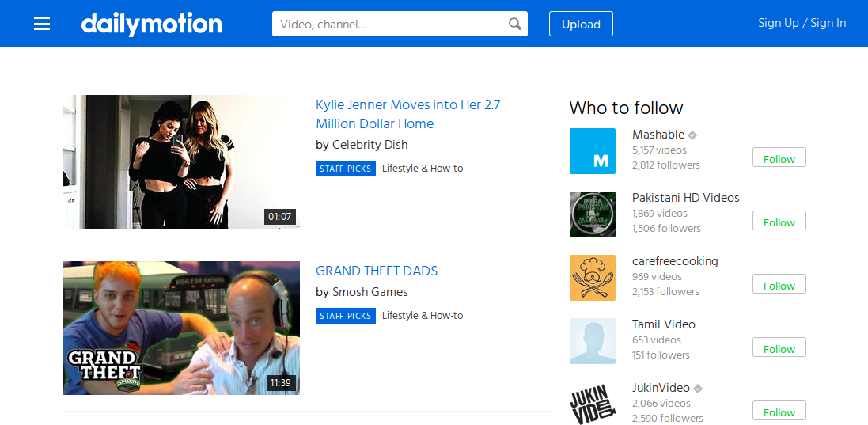Screen dimensions: 868x425
Task: Open Kylie Jenner video thumbnail
Action: 181,161
